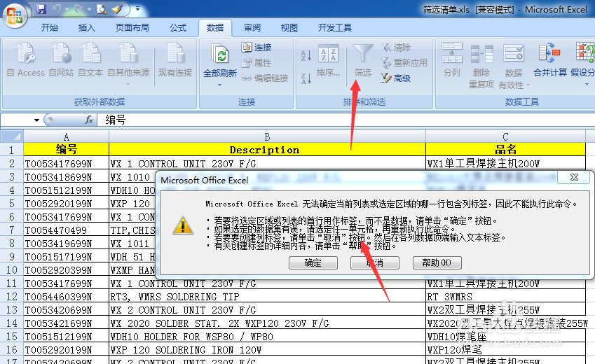
Task: Open the 插入 ribbon tab
Action: 86,28
